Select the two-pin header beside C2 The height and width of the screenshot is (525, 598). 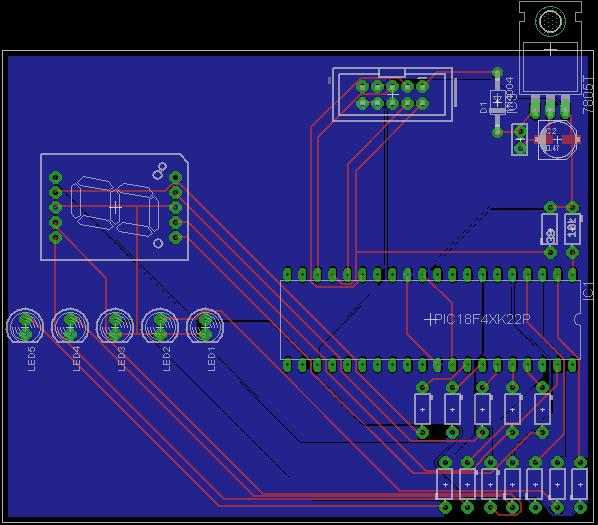[519, 140]
